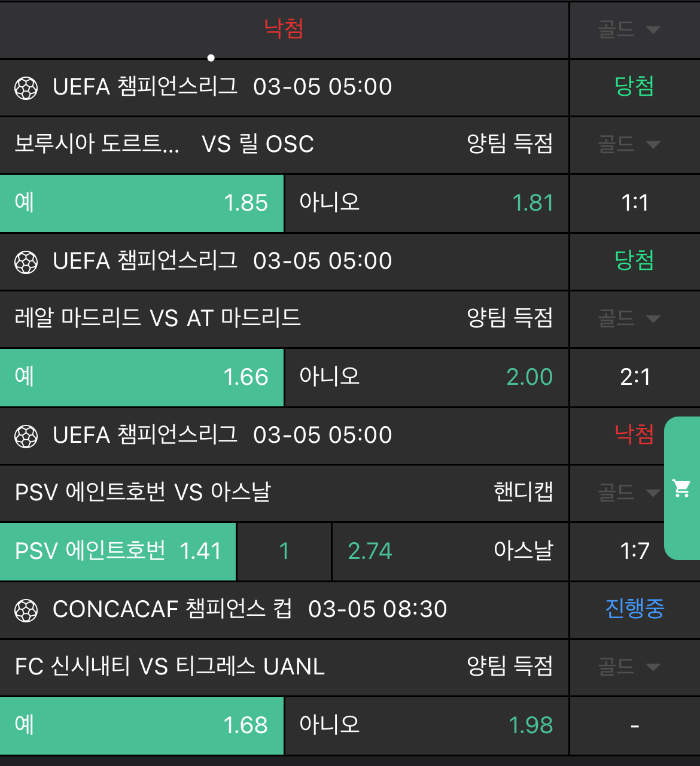
Task: Open the green shopping cart tab
Action: click(682, 488)
